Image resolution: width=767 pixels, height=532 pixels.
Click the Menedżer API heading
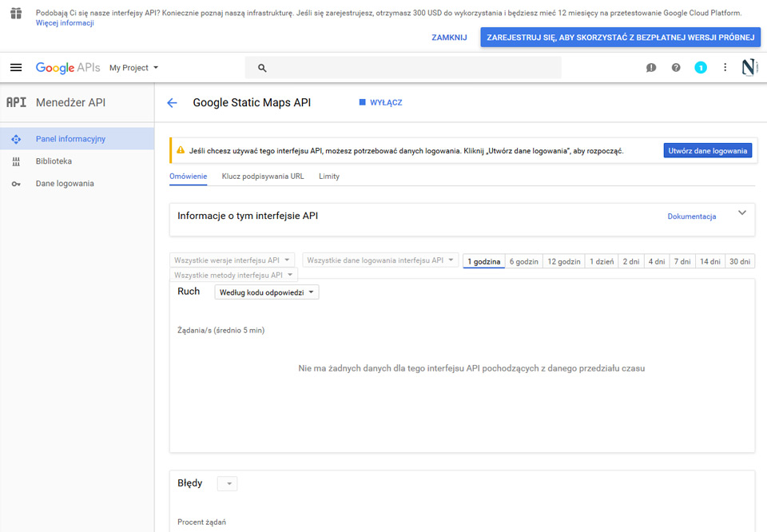coord(70,102)
